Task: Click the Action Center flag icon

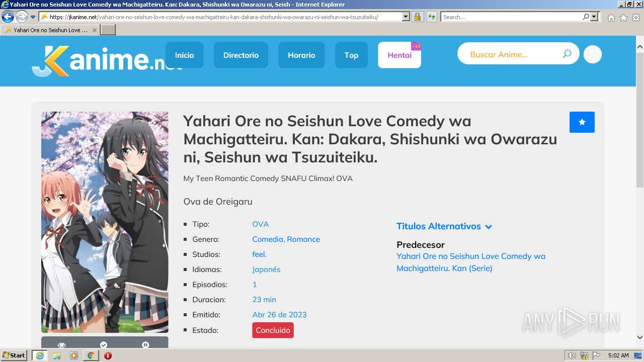Action: (x=595, y=355)
